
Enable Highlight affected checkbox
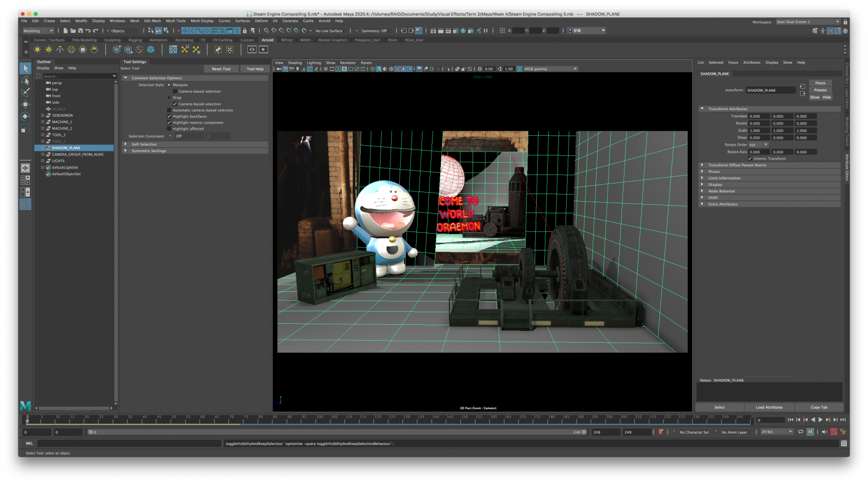[x=169, y=129]
